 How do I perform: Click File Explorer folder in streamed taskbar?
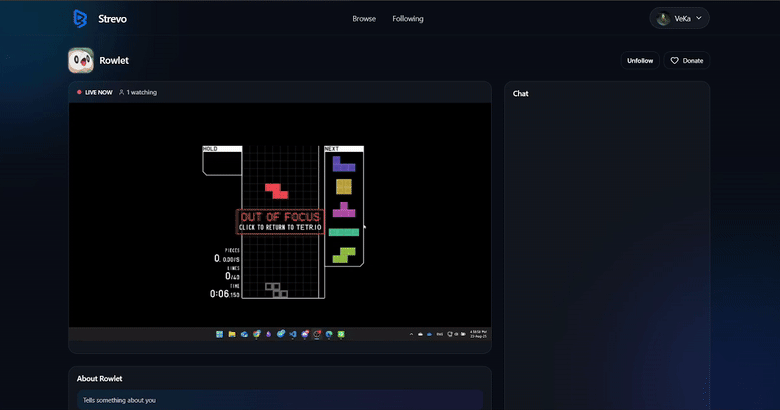231,334
